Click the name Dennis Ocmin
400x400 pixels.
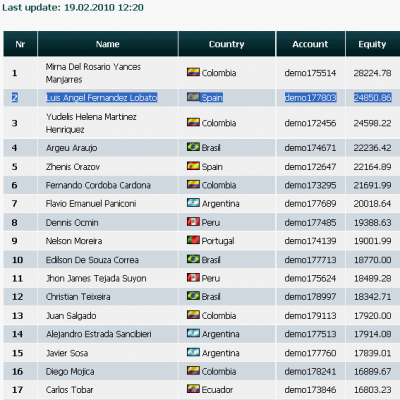point(72,222)
